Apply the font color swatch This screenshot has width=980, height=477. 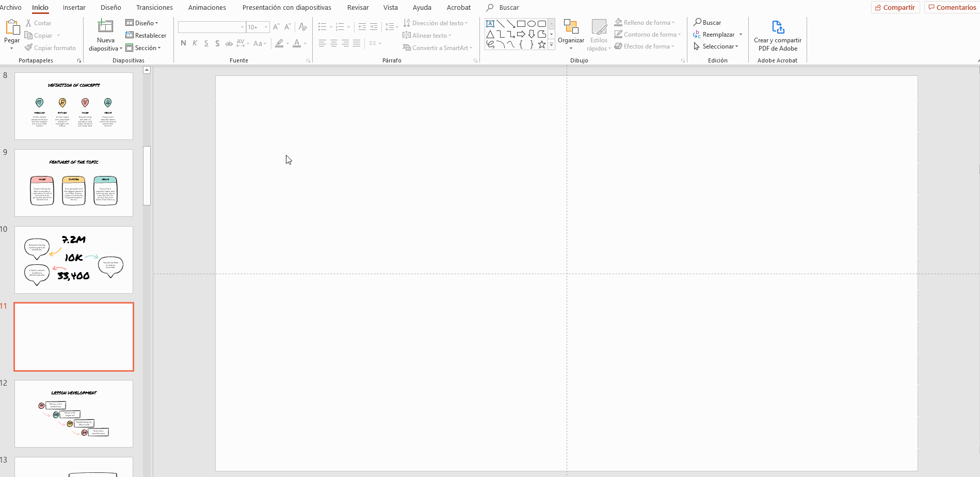[297, 43]
